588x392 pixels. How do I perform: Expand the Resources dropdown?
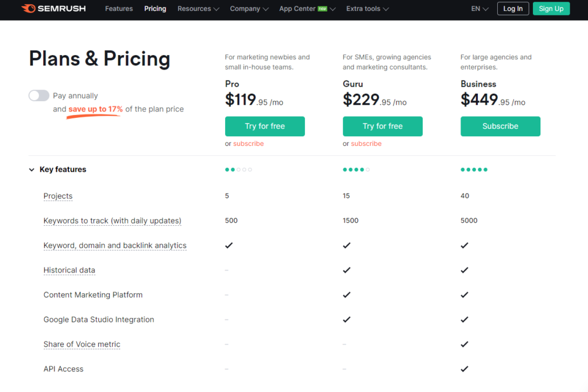[198, 9]
